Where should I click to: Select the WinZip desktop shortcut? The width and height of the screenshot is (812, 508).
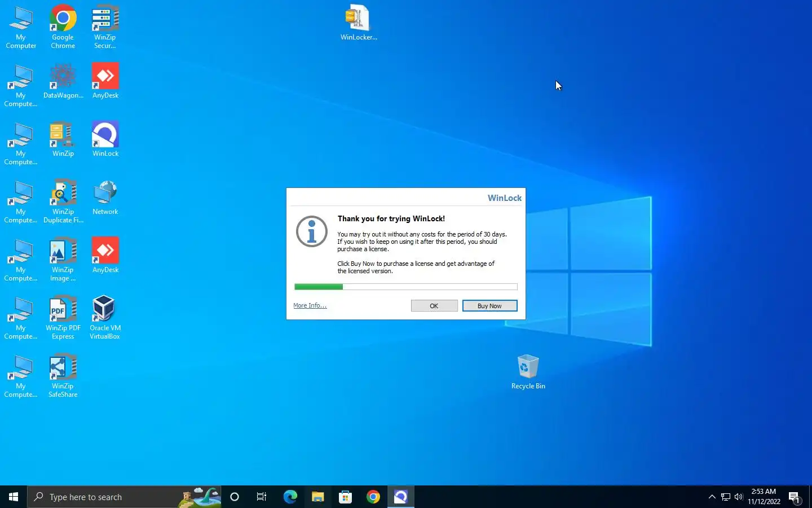click(x=63, y=140)
